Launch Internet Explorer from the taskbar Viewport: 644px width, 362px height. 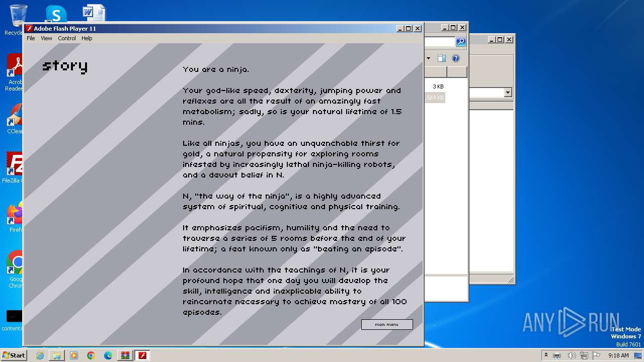pyautogui.click(x=40, y=355)
